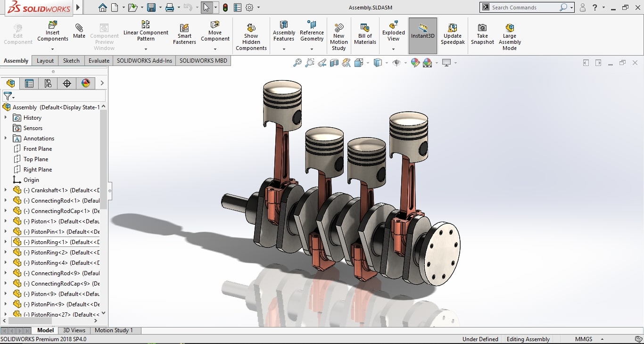Viewport: 644px width, 344px height.
Task: Click the Insert Components icon
Action: 52,25
